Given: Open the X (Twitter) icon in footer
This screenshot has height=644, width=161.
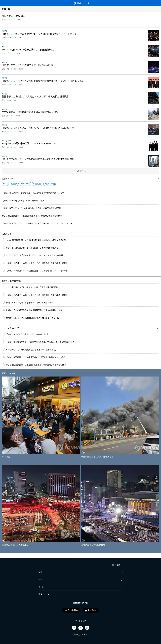Looking at the screenshot, I should [x=81, y=628].
